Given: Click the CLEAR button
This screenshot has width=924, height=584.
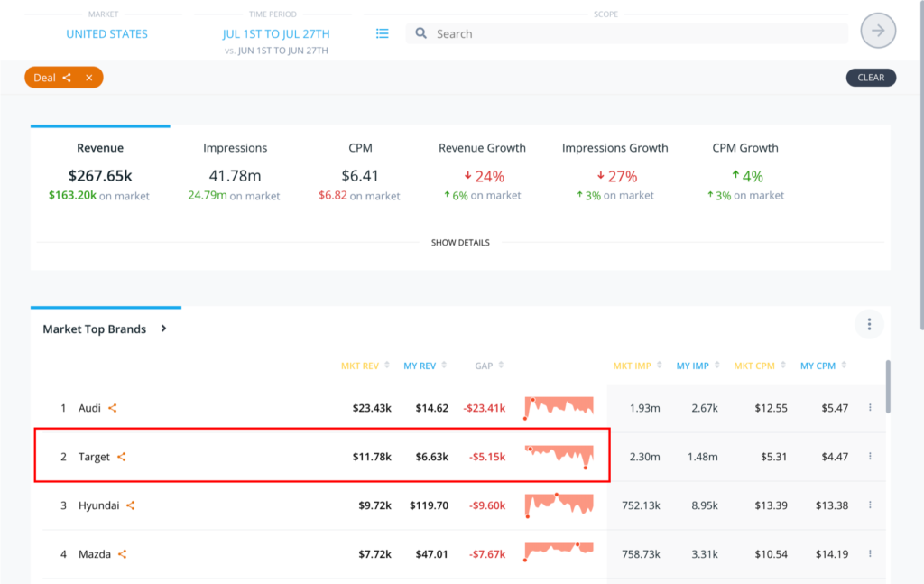Looking at the screenshot, I should pyautogui.click(x=871, y=78).
